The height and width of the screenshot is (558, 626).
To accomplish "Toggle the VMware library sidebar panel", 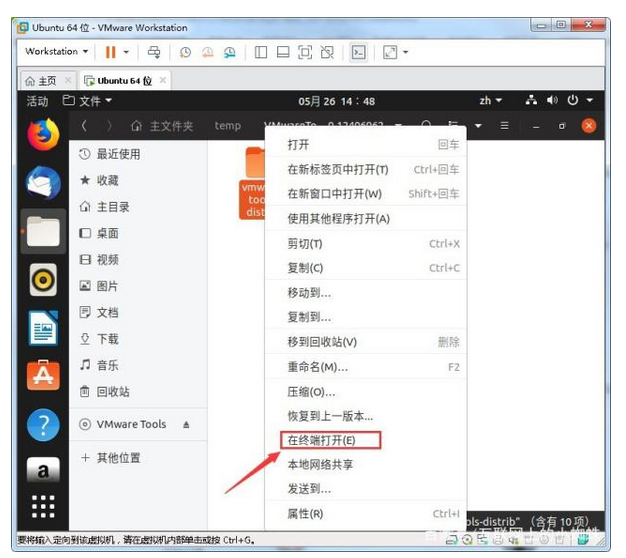I will [x=261, y=52].
